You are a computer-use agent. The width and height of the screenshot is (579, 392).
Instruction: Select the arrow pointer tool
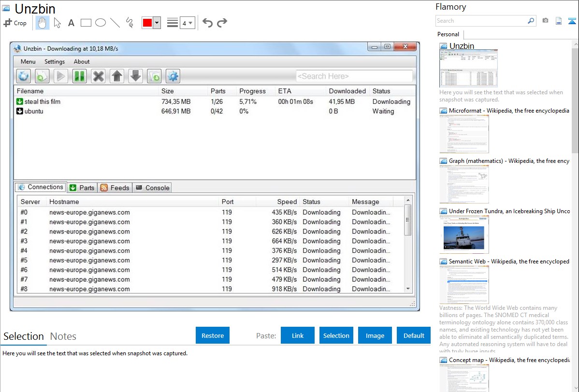(57, 23)
